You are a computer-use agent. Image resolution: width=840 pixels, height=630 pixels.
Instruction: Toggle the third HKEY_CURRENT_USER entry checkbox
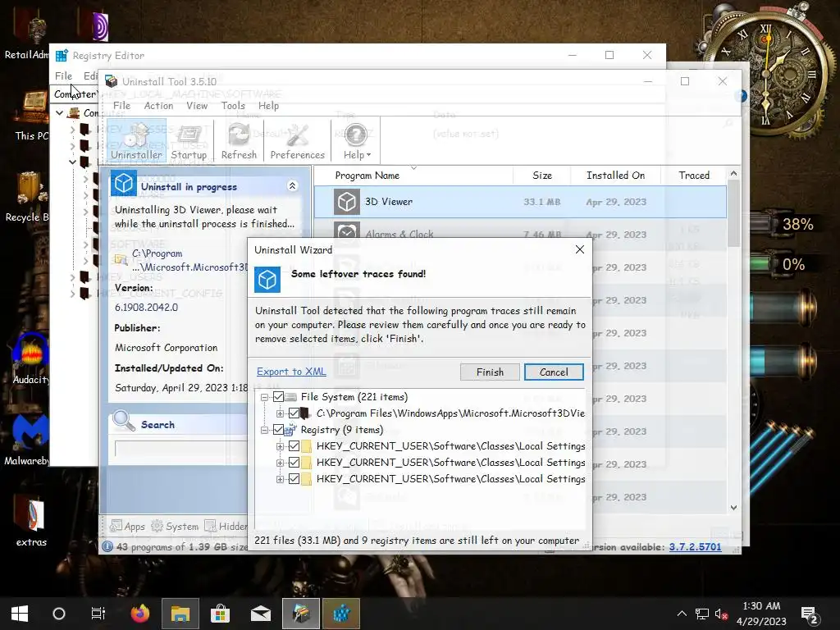(x=294, y=479)
